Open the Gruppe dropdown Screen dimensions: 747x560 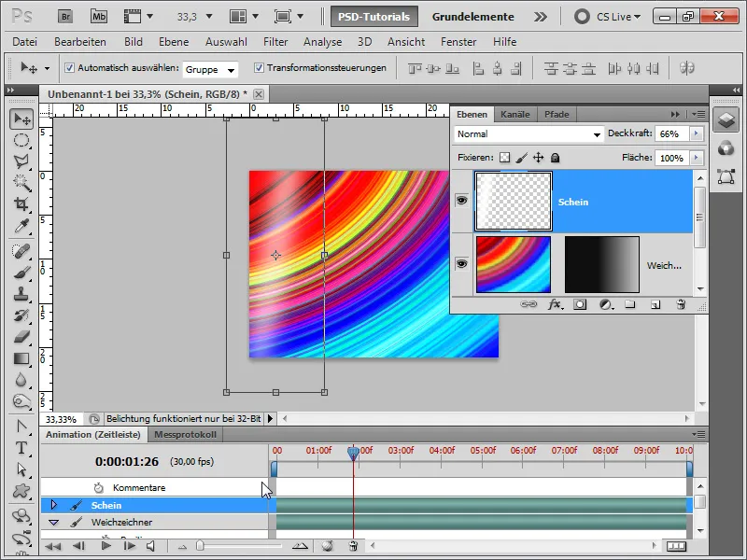pos(210,69)
